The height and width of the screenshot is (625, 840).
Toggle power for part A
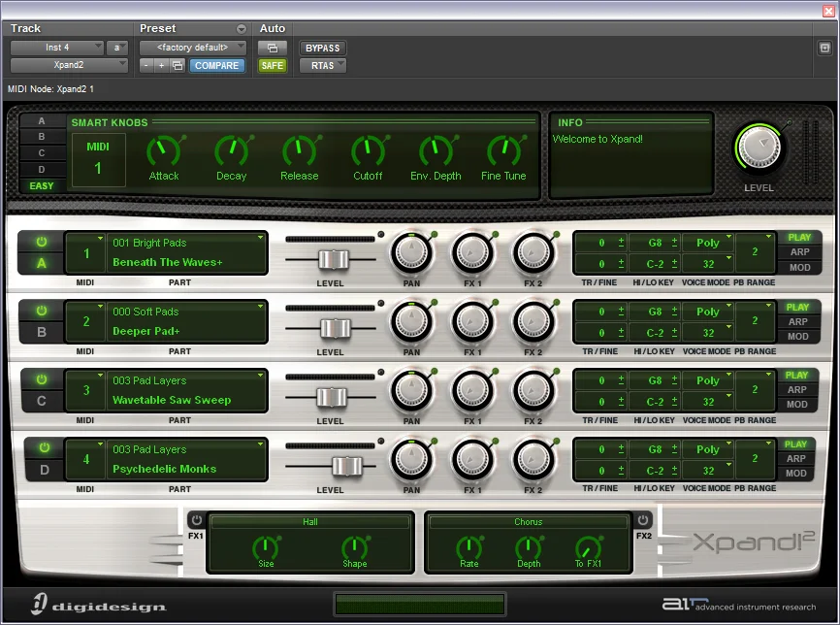[x=42, y=242]
